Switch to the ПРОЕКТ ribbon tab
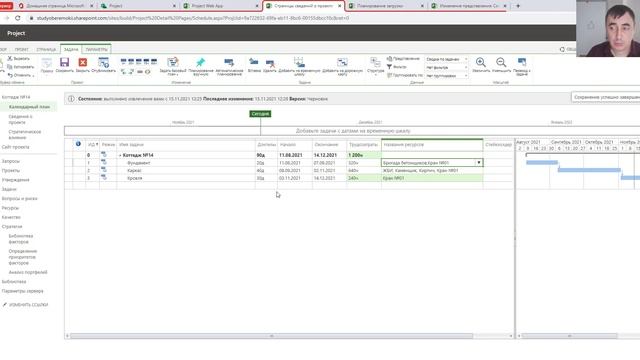The image size is (640, 360). (22, 49)
